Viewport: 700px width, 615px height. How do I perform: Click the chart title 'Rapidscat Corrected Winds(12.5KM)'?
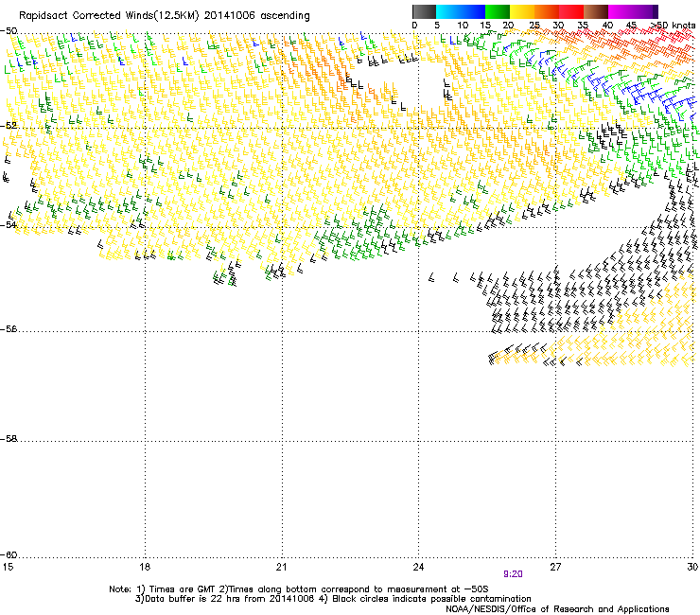tap(109, 16)
